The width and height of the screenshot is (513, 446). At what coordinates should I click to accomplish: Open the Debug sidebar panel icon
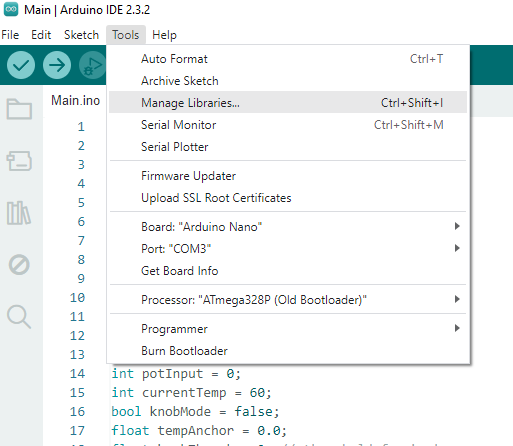(19, 265)
